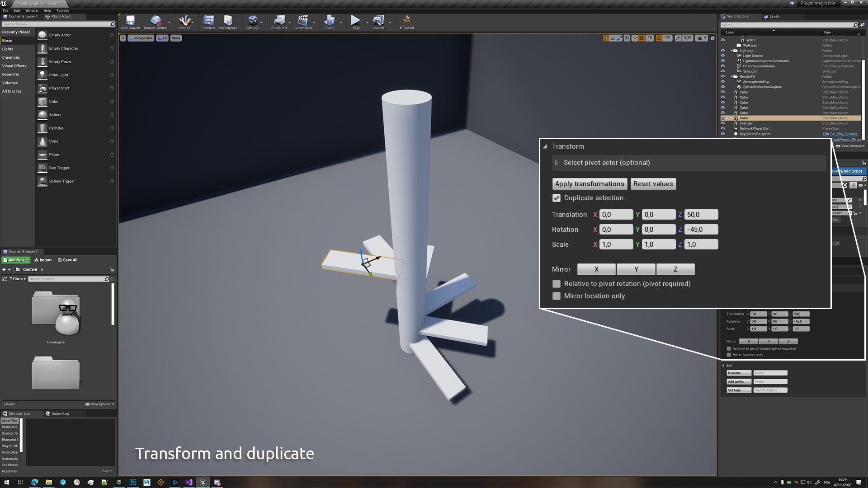Viewport: 868px width, 488px height.
Task: Uncheck the Duplicate selection checkbox
Action: point(557,198)
